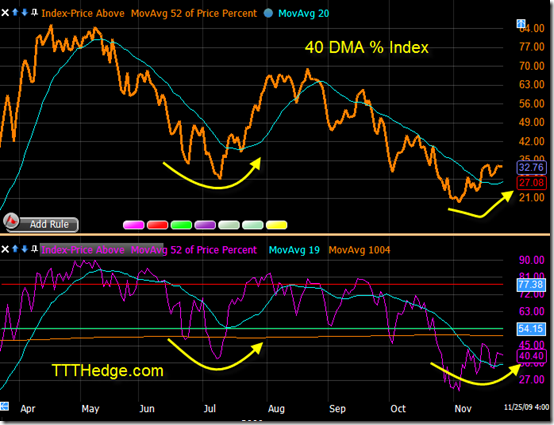Click the 56.00 scale value in top pane
The height and width of the screenshot is (425, 554).
(x=532, y=104)
